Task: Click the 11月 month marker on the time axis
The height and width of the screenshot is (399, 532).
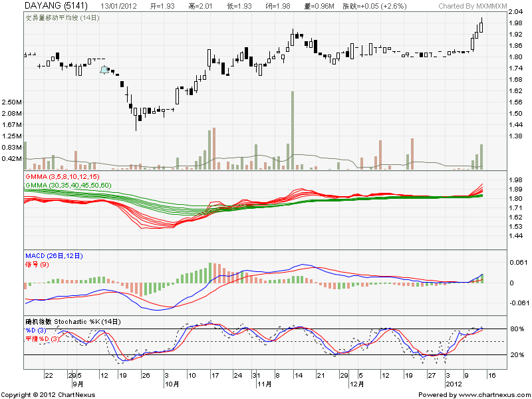Action: tap(263, 384)
